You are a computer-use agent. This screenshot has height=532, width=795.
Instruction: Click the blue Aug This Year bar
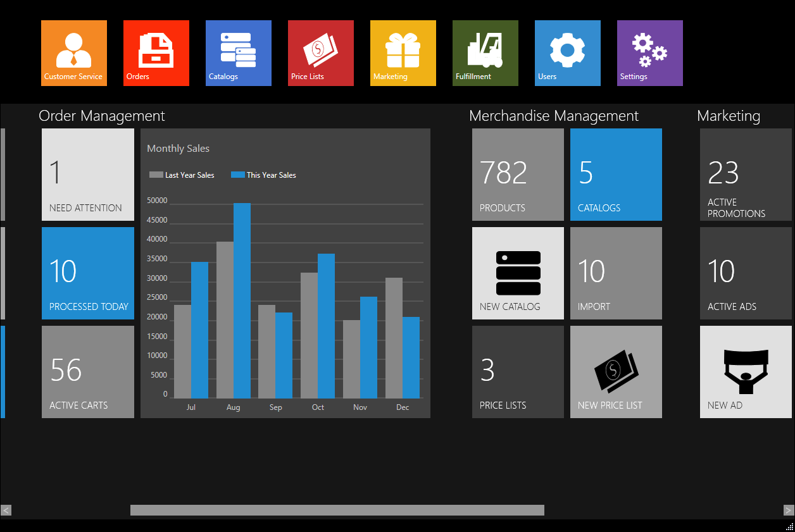tap(242, 300)
